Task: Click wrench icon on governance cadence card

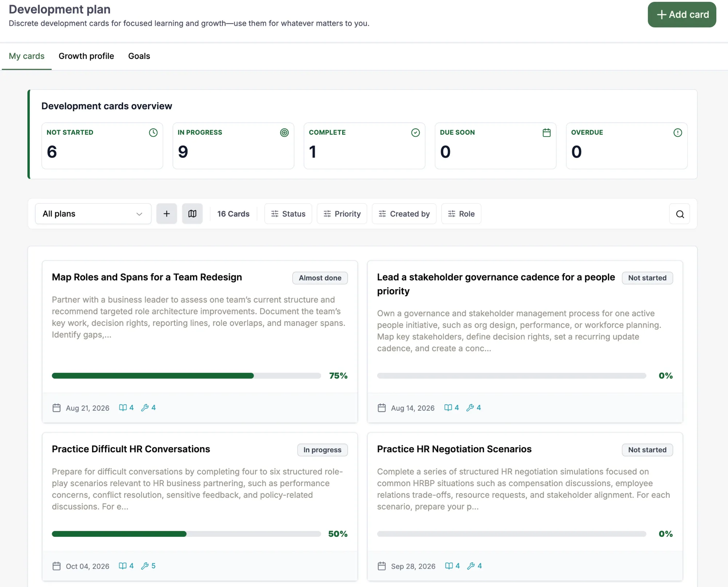Action: [x=470, y=407]
